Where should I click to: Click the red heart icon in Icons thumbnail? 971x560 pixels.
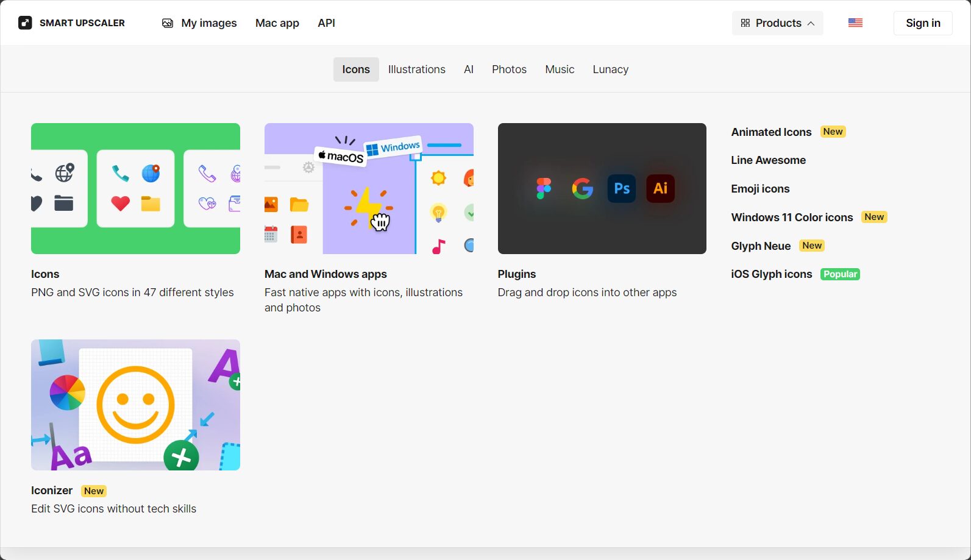121,203
